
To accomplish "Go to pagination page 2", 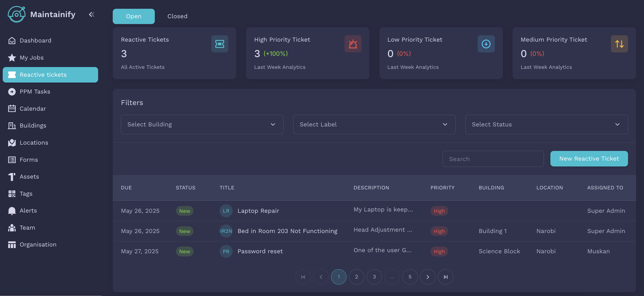I will 356,277.
